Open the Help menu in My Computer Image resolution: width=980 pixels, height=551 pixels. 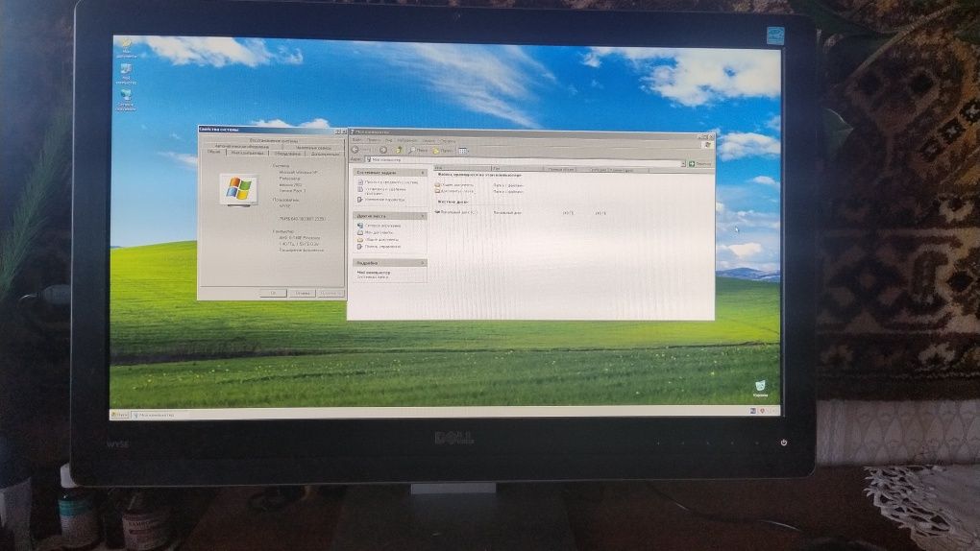[x=448, y=140]
